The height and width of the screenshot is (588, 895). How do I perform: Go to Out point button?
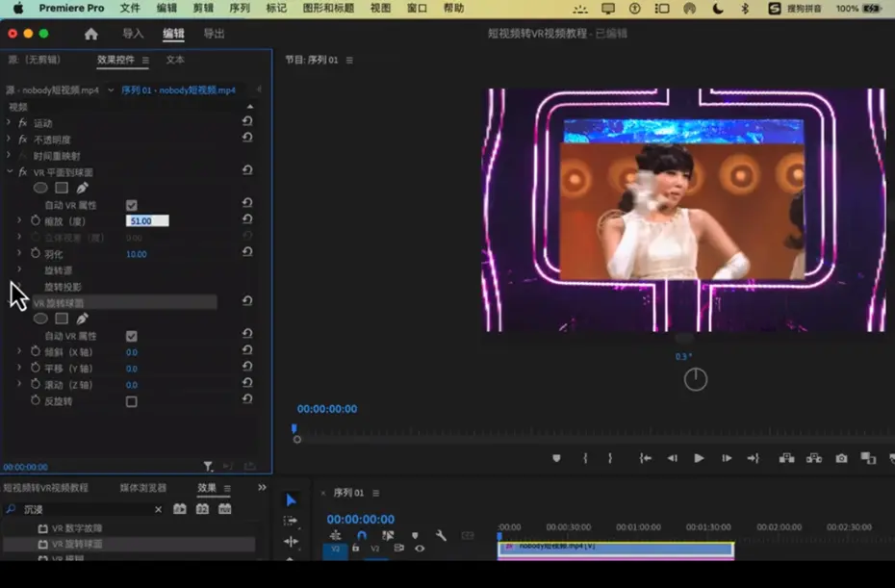[x=754, y=458]
